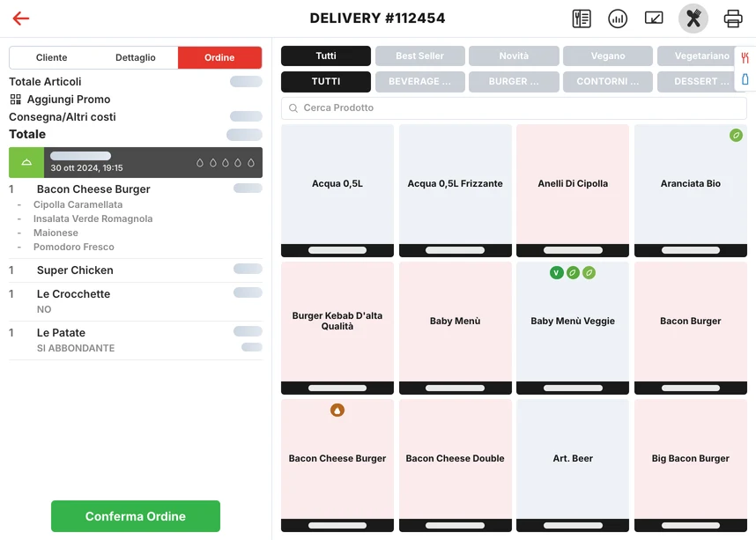
Task: Select Bacon Cheese Burger order line
Action: 136,189
